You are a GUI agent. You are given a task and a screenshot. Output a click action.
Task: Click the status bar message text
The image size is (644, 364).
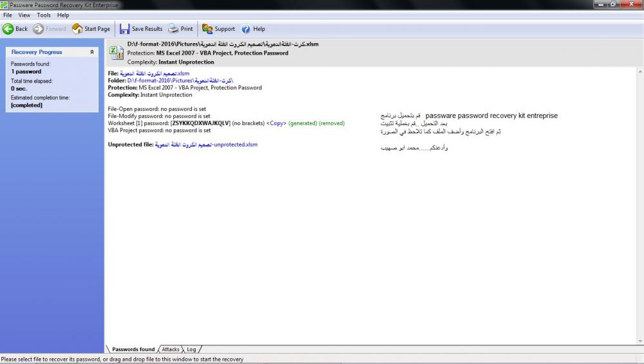click(x=122, y=359)
